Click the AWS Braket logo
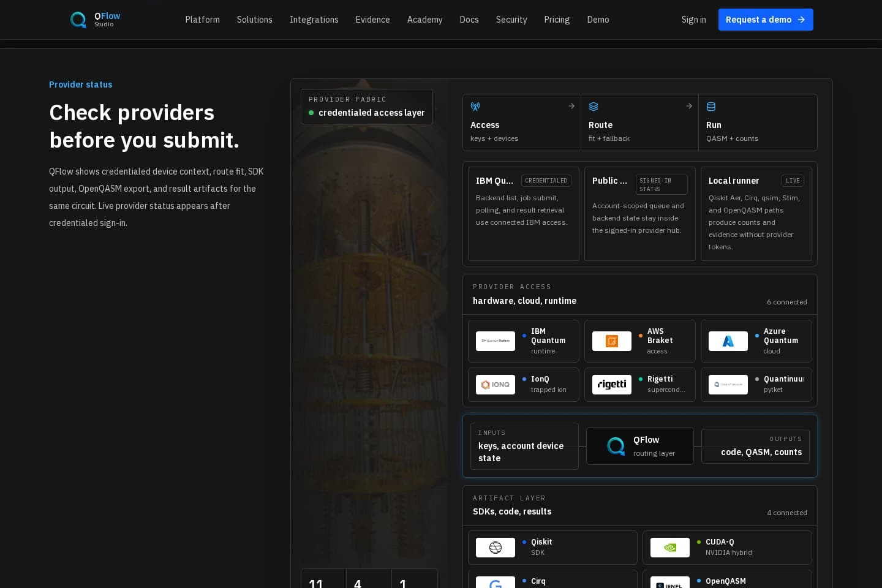Screen dimensions: 882x588 tap(612, 341)
